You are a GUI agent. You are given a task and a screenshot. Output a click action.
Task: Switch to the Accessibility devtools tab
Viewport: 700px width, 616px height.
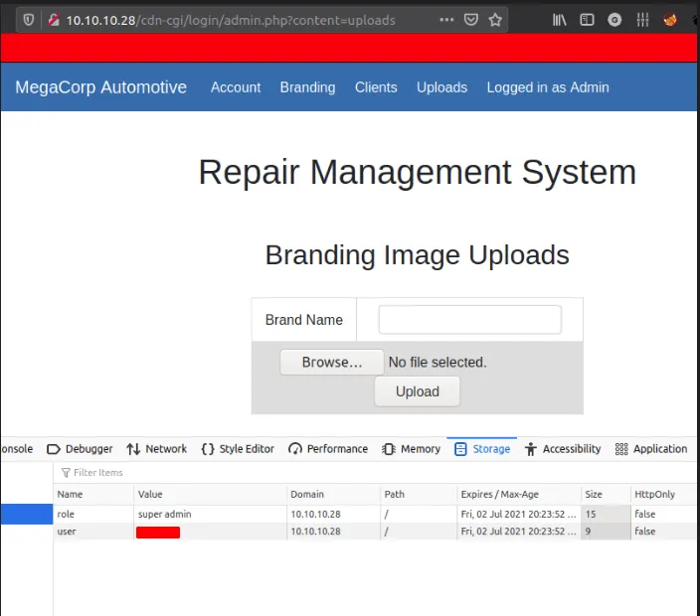563,449
